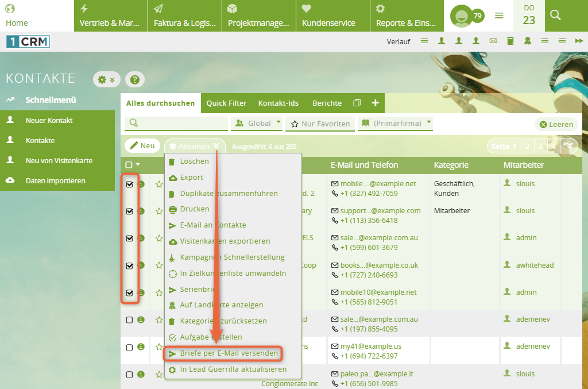Add a new tab with plus icon
588x389 pixels.
pos(375,103)
